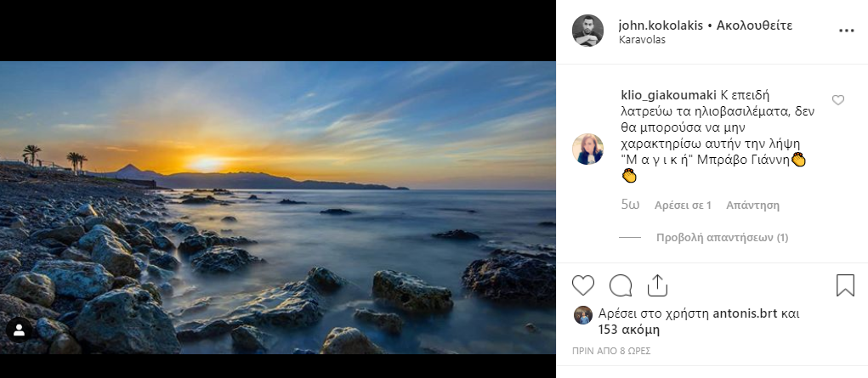Expand replies via Προβολή απαντήσεων (1)
868x378 pixels.
(x=723, y=238)
